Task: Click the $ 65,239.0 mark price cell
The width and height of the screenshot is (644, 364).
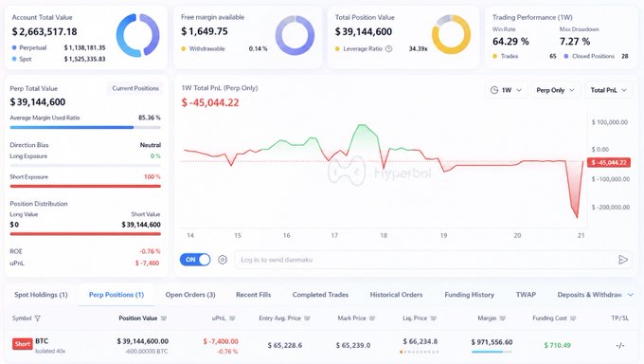Action: point(353,345)
